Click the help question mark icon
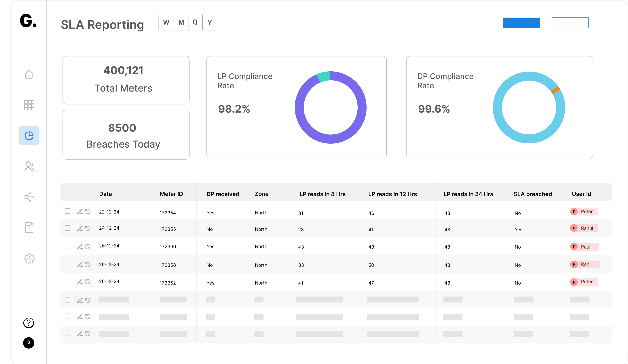 (x=29, y=323)
